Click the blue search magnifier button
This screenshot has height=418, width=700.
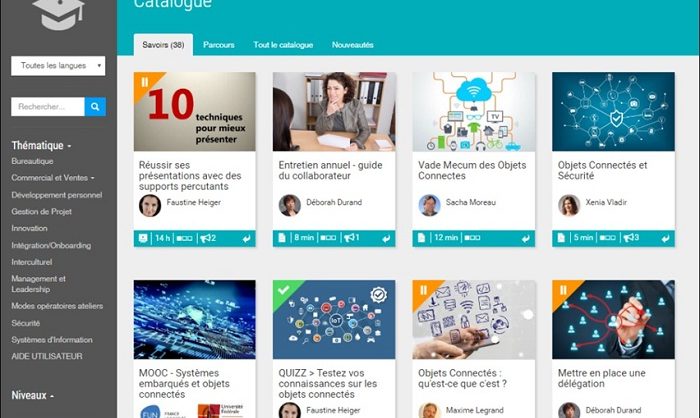95,107
